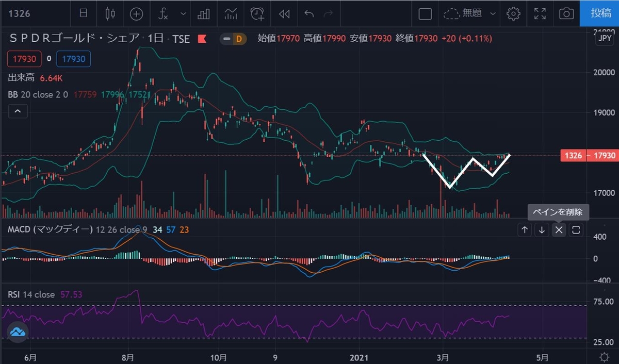Click the orange D delayed data badge
Viewport: 619px width, 364px height.
point(239,39)
